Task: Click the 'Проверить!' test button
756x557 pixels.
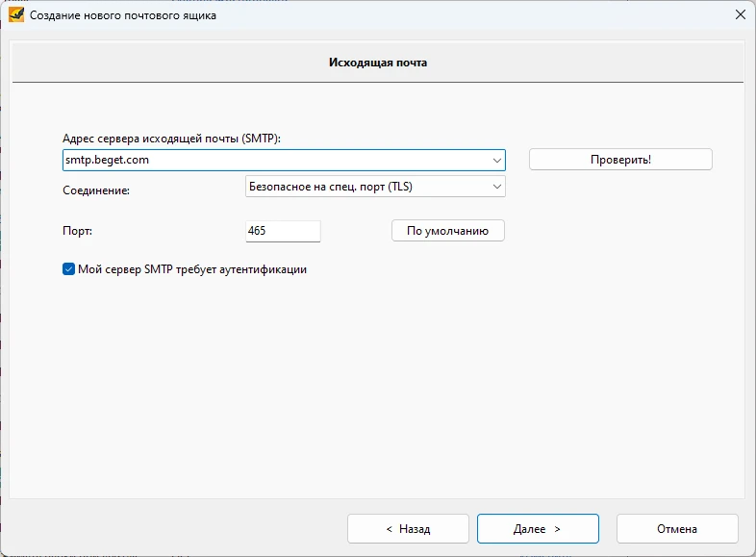Action: pos(620,160)
